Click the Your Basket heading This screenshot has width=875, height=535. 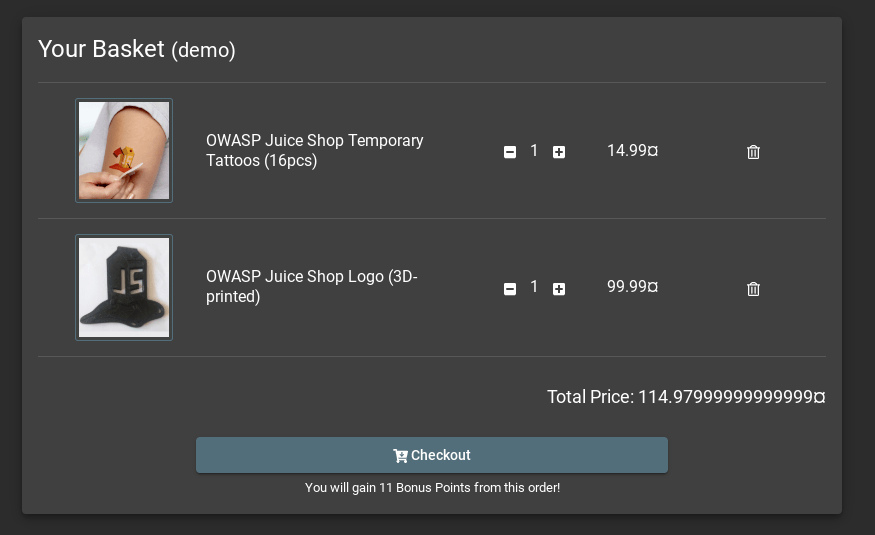coord(101,49)
